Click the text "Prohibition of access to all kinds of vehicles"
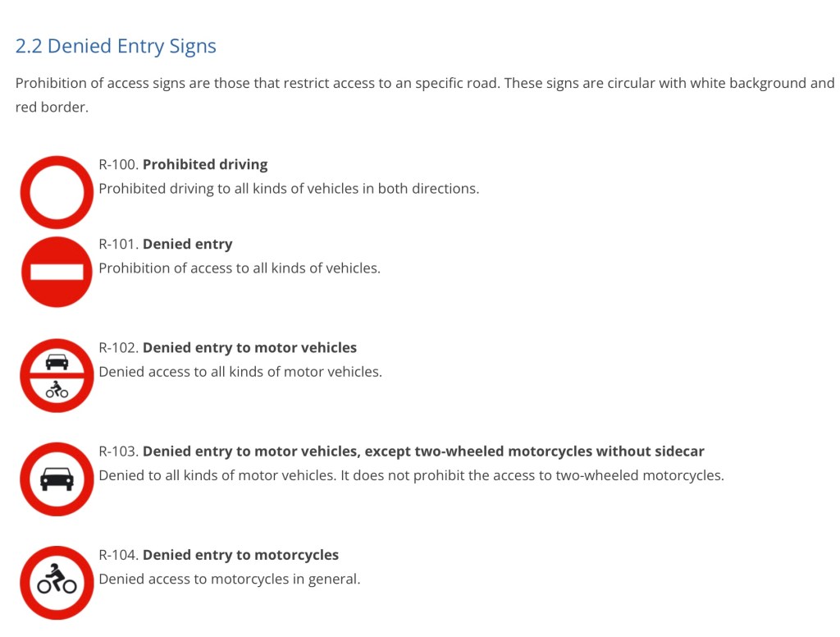This screenshot has width=840, height=637. pyautogui.click(x=240, y=268)
